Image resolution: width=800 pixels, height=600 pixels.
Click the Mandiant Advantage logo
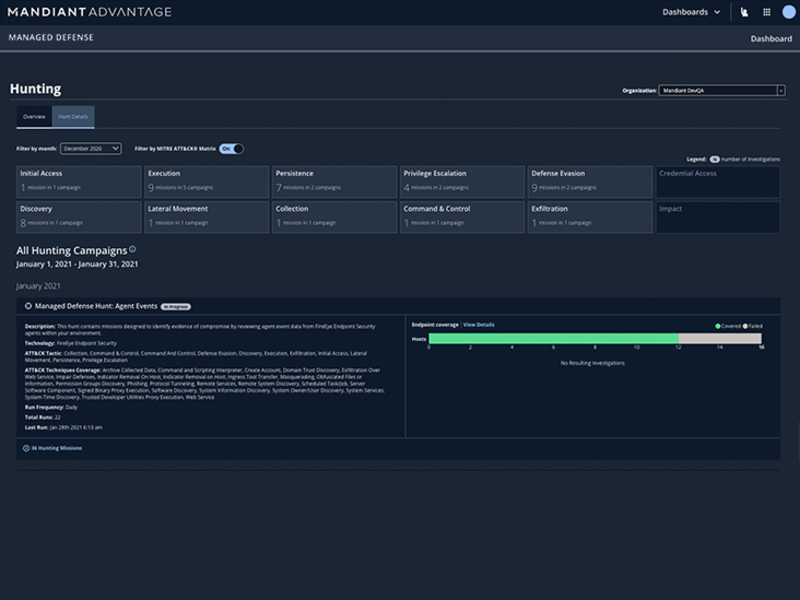click(x=89, y=12)
